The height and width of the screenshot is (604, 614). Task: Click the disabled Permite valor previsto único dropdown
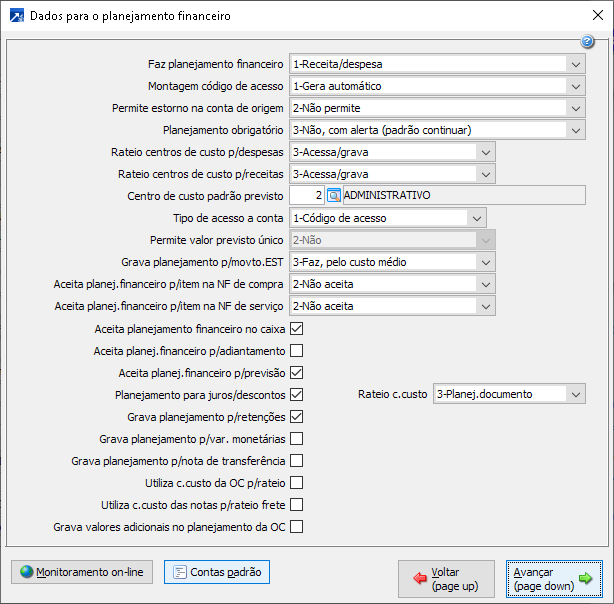pyautogui.click(x=392, y=240)
